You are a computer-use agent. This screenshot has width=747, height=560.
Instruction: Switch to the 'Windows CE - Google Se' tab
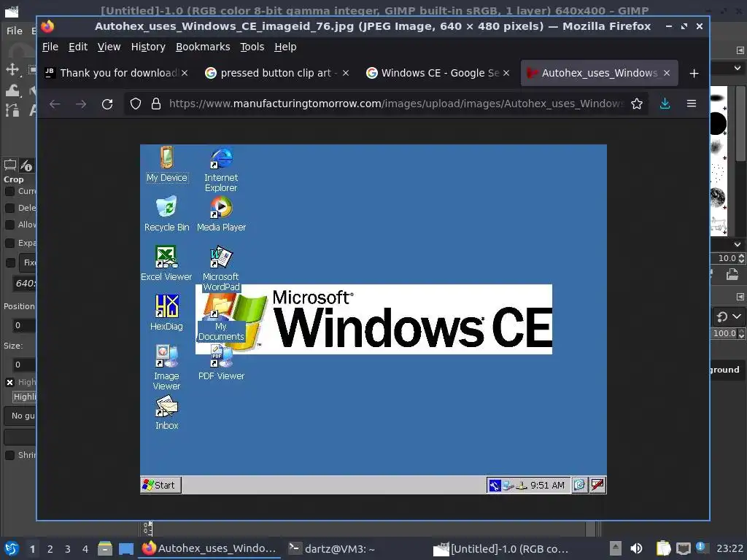(438, 73)
